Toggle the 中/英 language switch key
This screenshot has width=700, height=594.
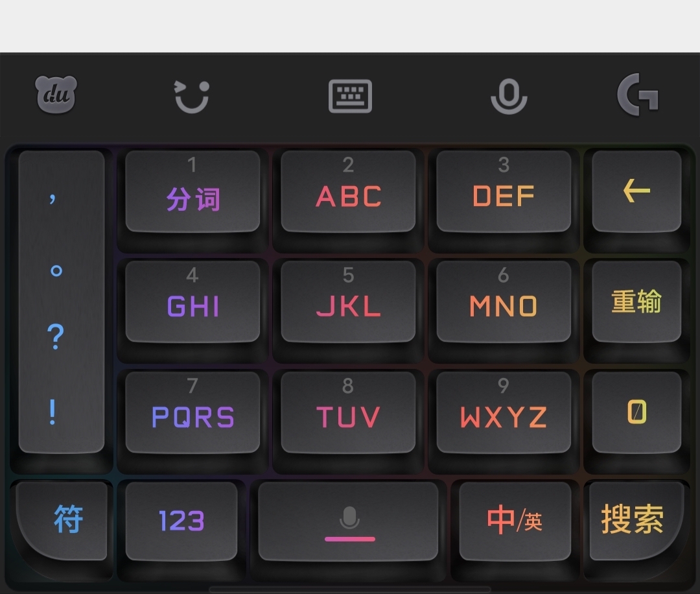tap(515, 521)
